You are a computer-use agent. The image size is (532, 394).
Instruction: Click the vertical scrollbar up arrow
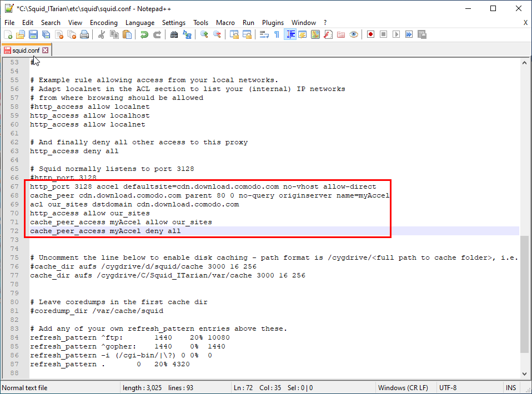pyautogui.click(x=525, y=63)
